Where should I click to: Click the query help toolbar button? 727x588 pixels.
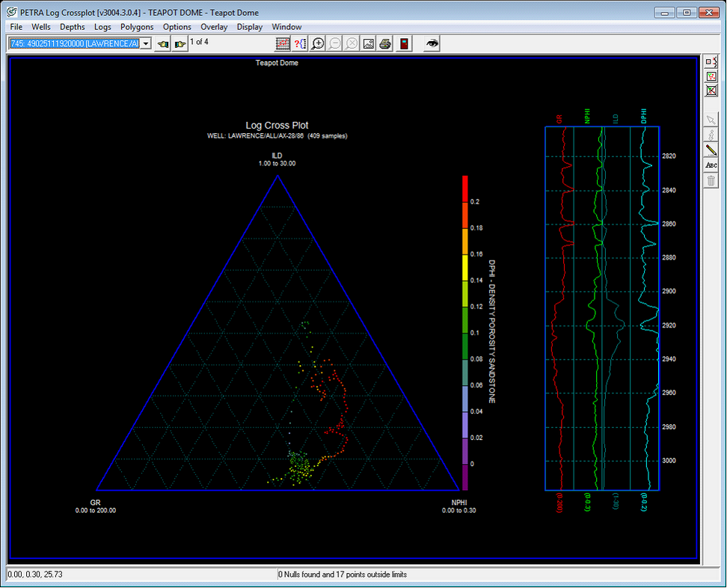click(300, 44)
